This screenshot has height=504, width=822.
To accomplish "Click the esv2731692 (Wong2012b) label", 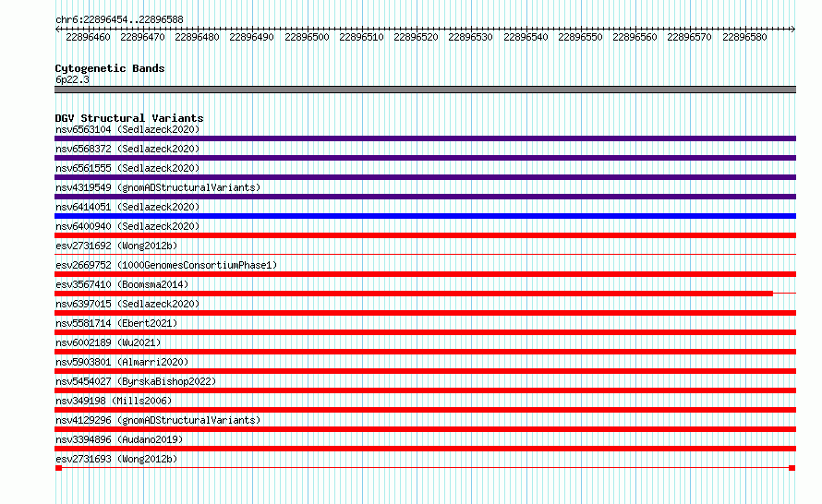I will tap(116, 246).
